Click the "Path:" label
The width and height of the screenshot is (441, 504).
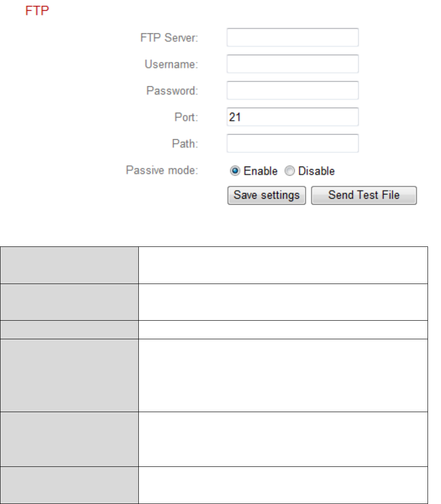[x=187, y=144]
